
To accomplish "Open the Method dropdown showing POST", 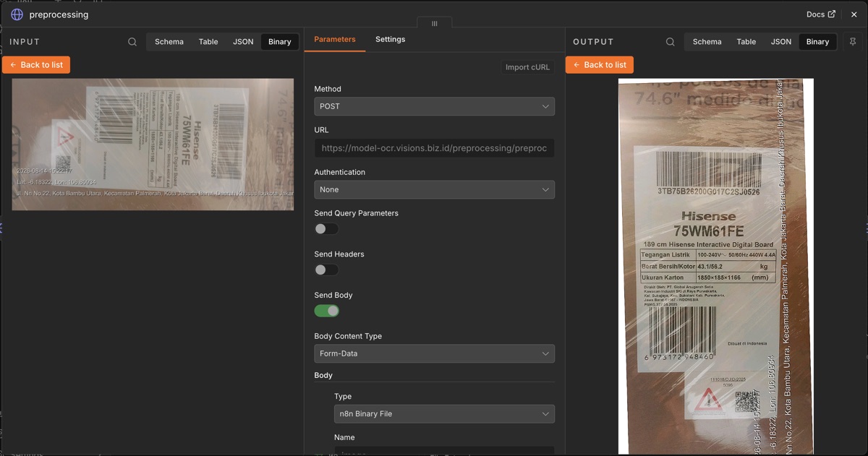I will click(x=435, y=106).
